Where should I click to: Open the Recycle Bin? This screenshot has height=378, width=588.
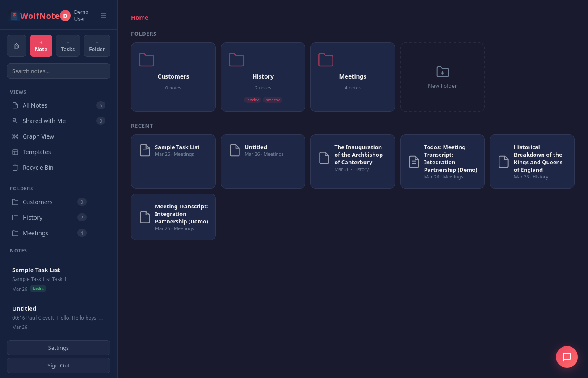point(58,168)
